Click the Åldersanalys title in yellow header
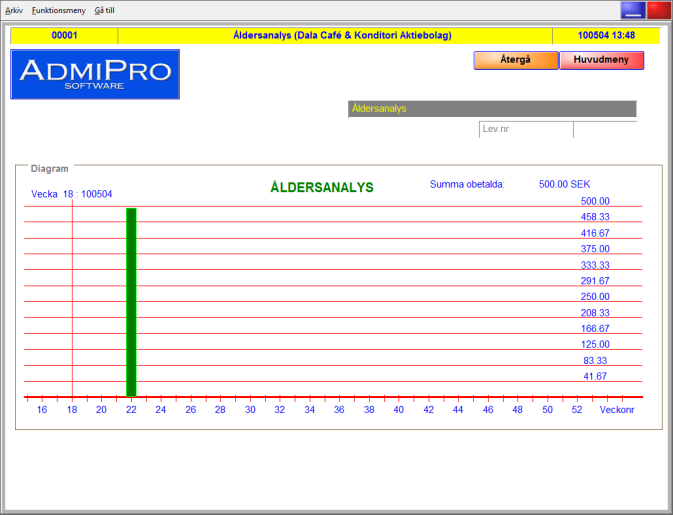 tap(342, 36)
